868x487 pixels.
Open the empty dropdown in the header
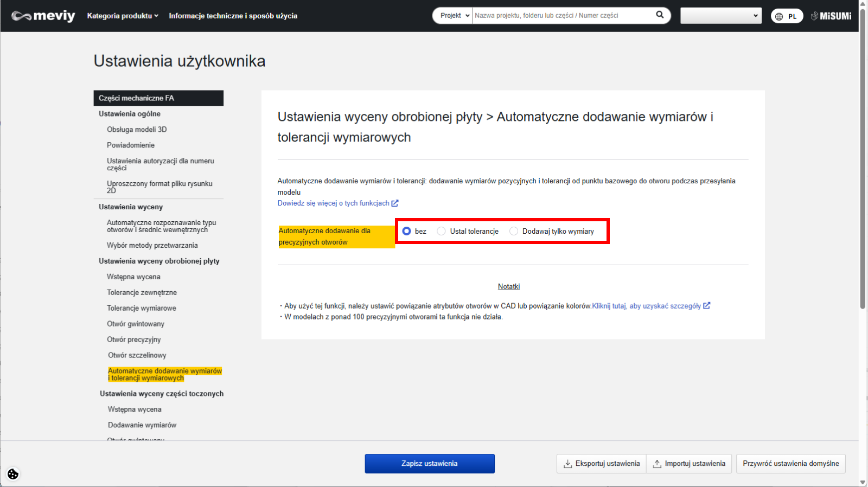(720, 16)
